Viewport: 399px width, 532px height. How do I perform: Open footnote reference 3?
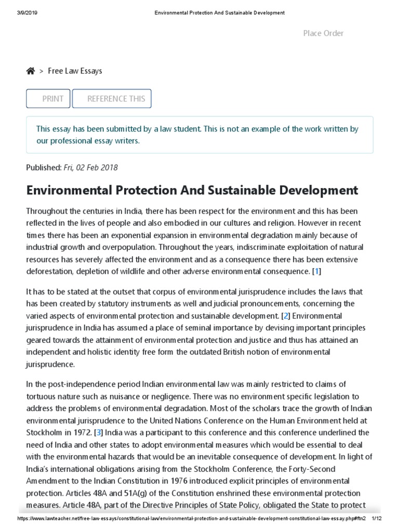point(99,432)
